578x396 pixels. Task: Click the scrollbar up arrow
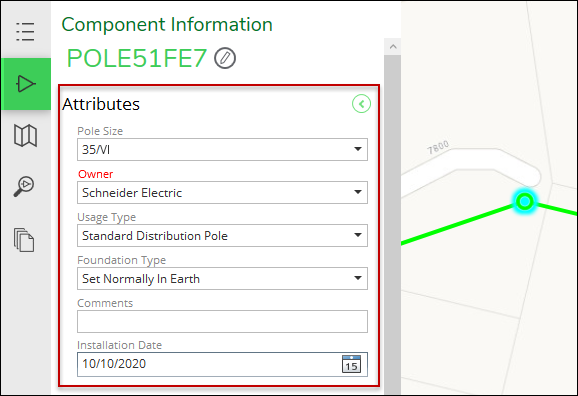pyautogui.click(x=393, y=47)
